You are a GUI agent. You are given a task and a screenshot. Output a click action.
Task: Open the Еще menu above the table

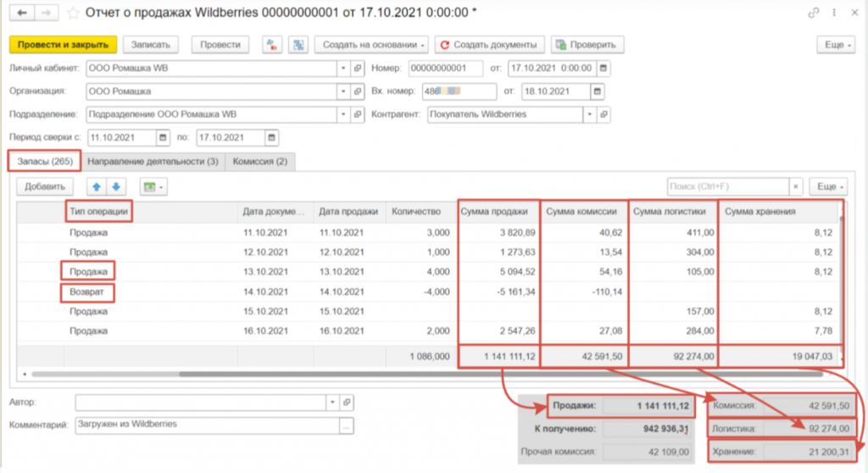(826, 186)
